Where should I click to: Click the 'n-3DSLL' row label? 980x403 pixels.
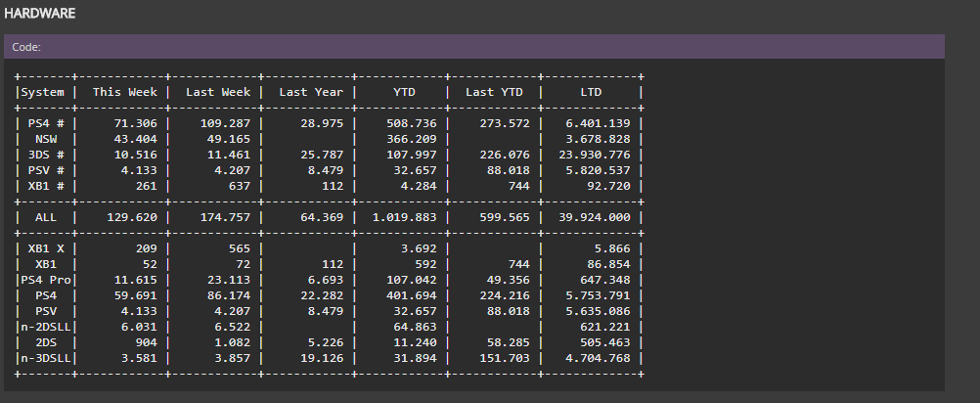click(x=46, y=358)
